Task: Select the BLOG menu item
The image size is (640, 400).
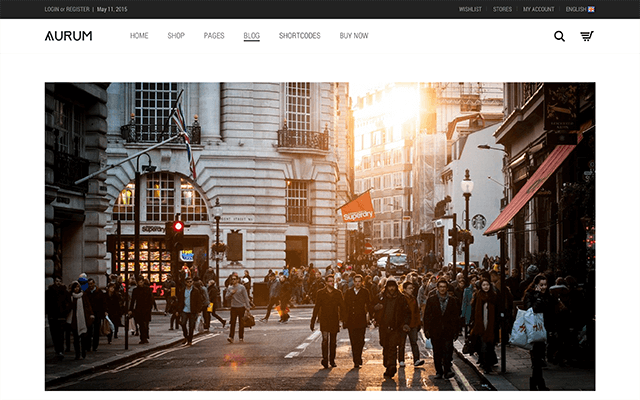Action: point(251,36)
